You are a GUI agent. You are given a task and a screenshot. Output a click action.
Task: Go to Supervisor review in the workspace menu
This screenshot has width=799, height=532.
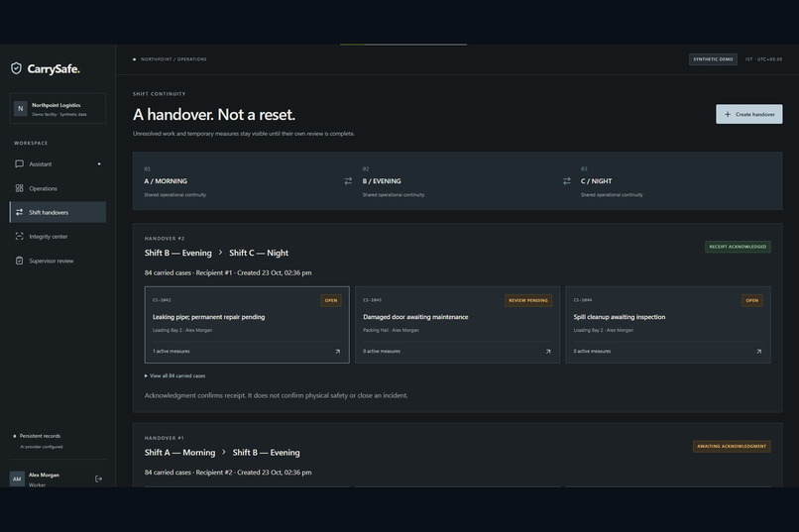(x=57, y=261)
